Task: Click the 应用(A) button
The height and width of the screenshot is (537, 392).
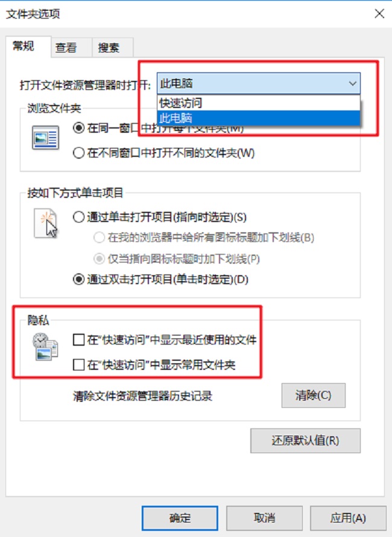Action: coord(348,518)
